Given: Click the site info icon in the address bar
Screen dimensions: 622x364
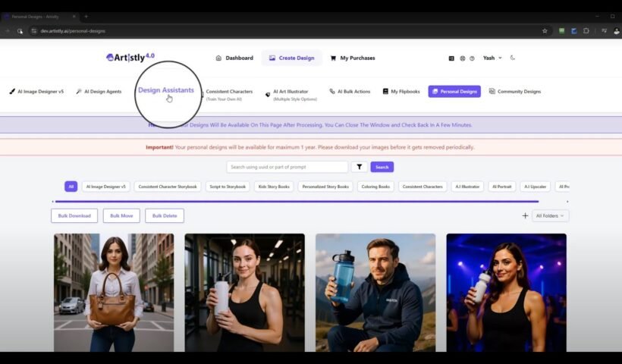Looking at the screenshot, I should point(33,31).
